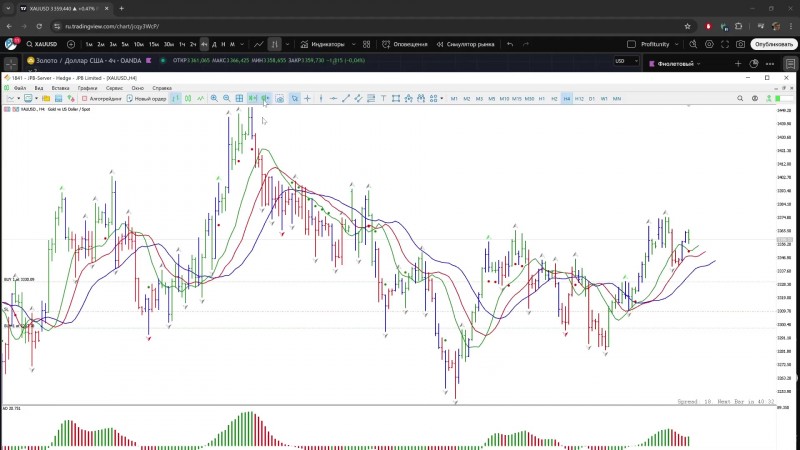Switch MetaTrader chart to bar chart
The height and width of the screenshot is (450, 800).
[176, 98]
